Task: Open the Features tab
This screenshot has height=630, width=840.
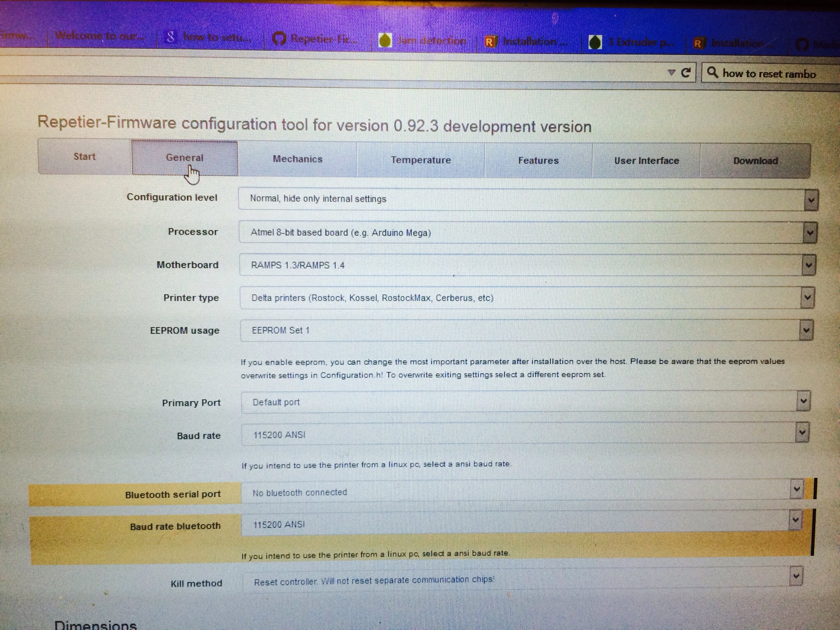Action: pyautogui.click(x=538, y=160)
